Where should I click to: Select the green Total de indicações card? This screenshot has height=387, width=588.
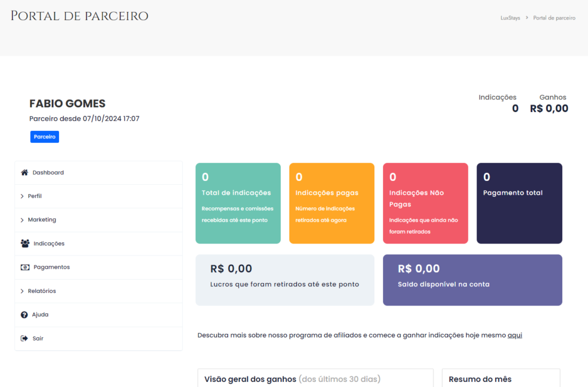point(238,203)
